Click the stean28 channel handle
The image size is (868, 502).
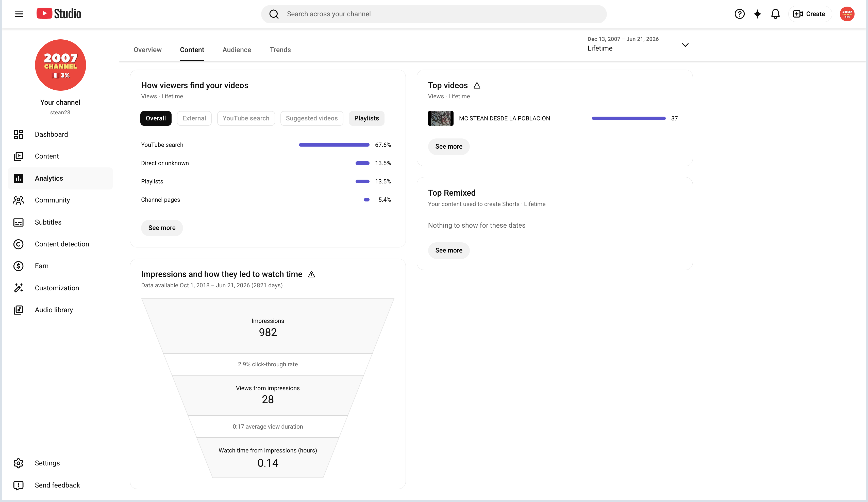pos(60,112)
